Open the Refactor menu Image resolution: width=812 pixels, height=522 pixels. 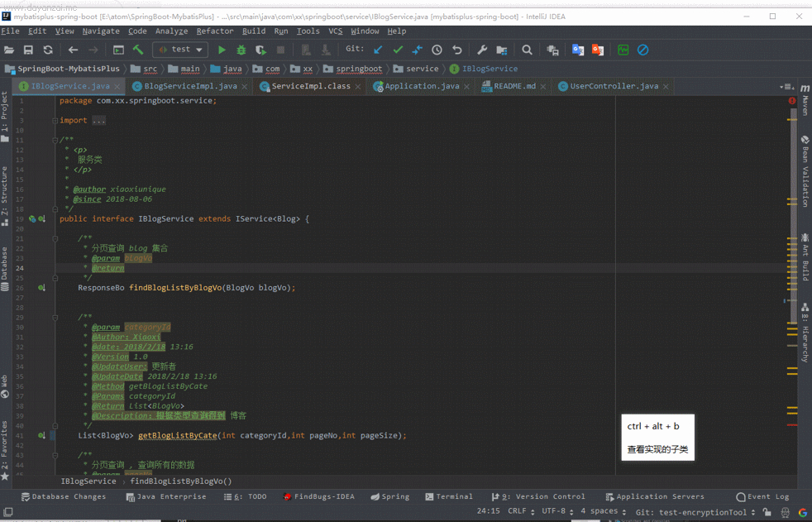(x=215, y=31)
